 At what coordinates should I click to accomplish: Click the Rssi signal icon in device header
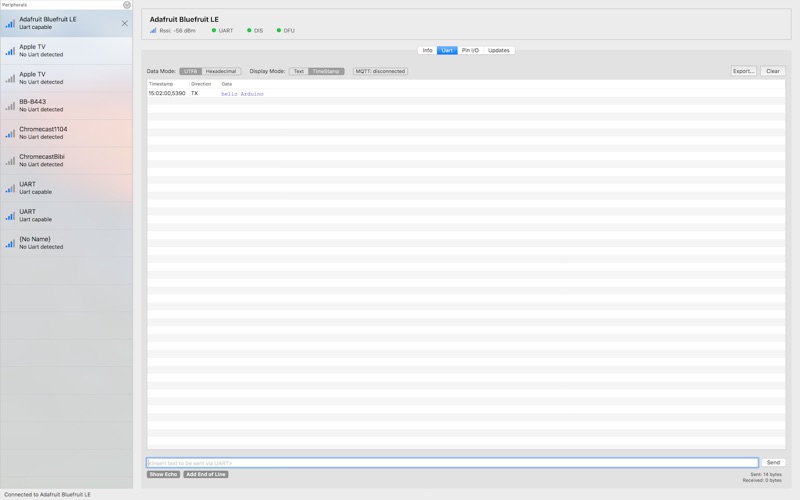click(153, 31)
